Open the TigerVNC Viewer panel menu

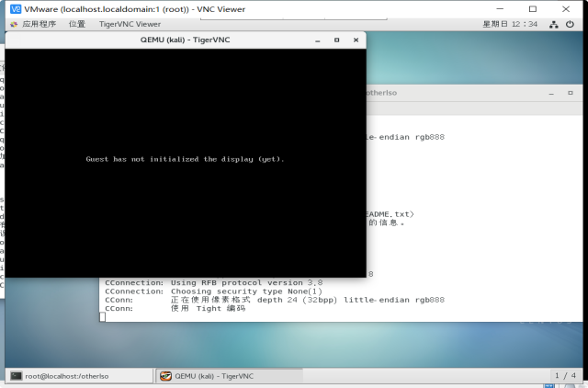click(130, 24)
